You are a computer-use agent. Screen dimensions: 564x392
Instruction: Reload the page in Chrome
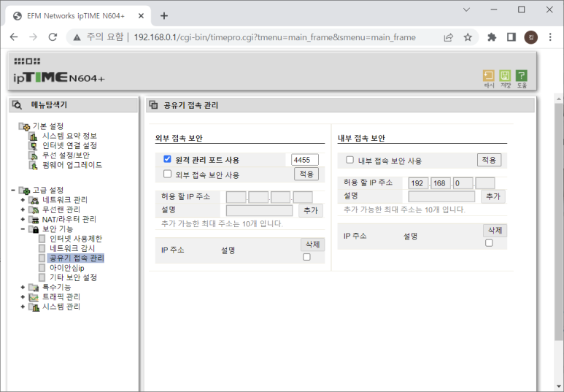(x=53, y=37)
